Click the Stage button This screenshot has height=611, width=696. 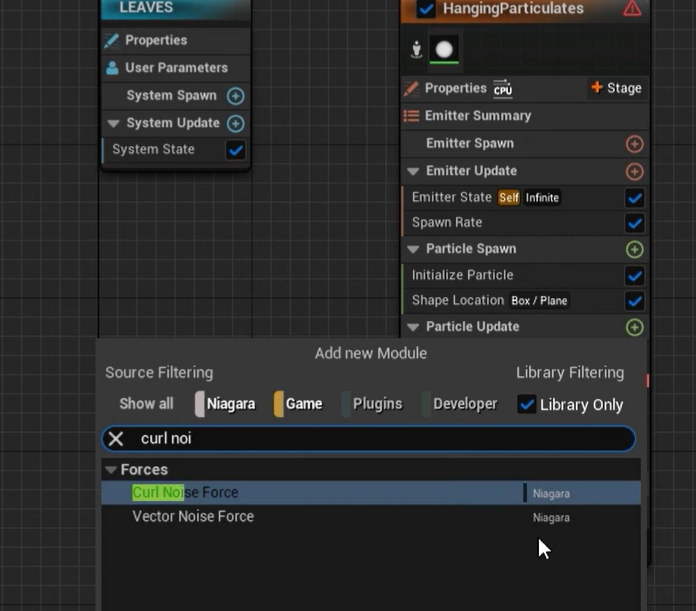(617, 88)
